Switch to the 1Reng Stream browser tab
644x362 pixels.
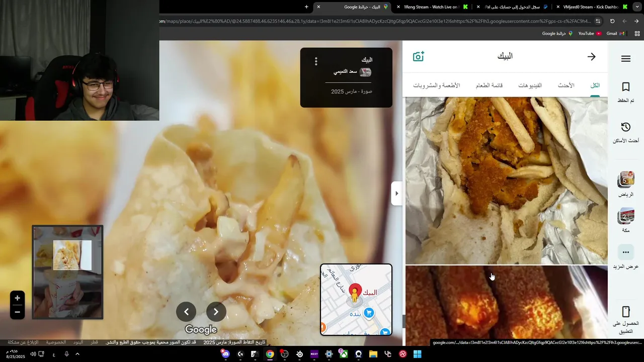[x=433, y=7]
